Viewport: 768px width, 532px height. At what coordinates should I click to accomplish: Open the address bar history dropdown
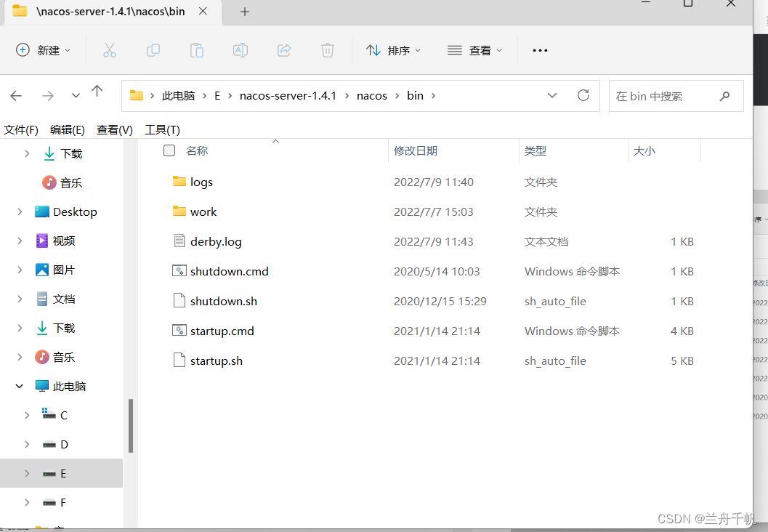pyautogui.click(x=552, y=95)
